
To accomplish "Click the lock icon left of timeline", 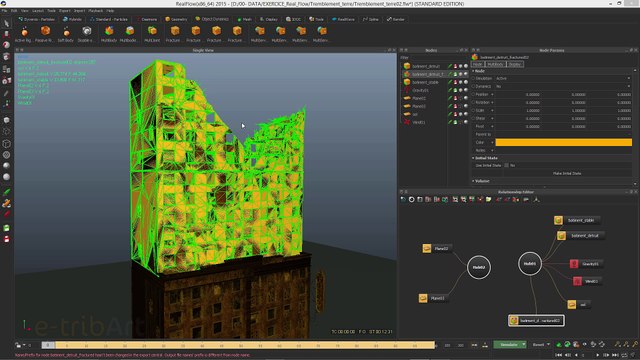I will [x=18, y=345].
